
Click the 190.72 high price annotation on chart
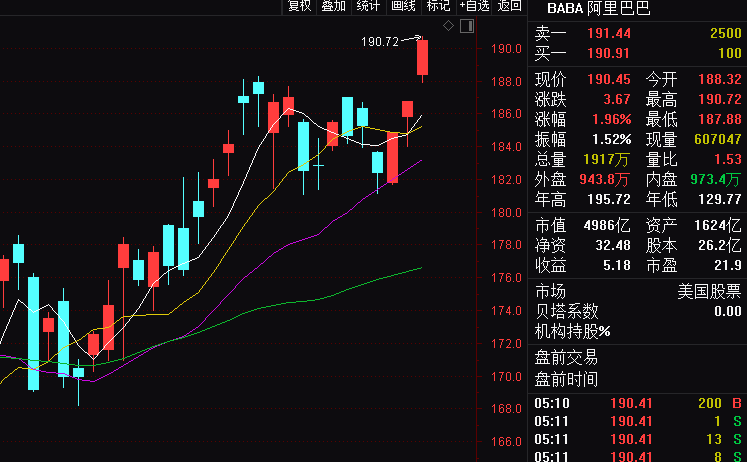[380, 42]
